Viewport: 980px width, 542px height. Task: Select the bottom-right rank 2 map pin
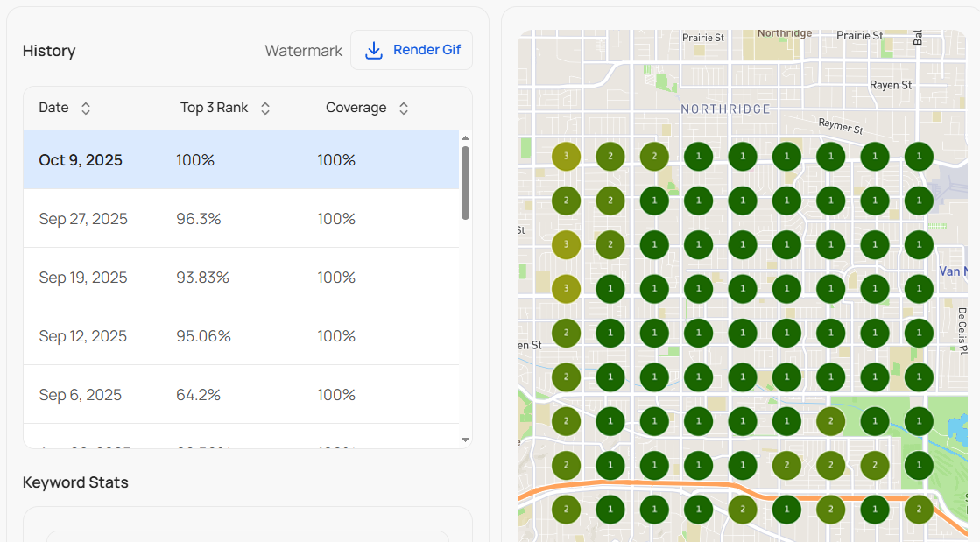pos(919,509)
